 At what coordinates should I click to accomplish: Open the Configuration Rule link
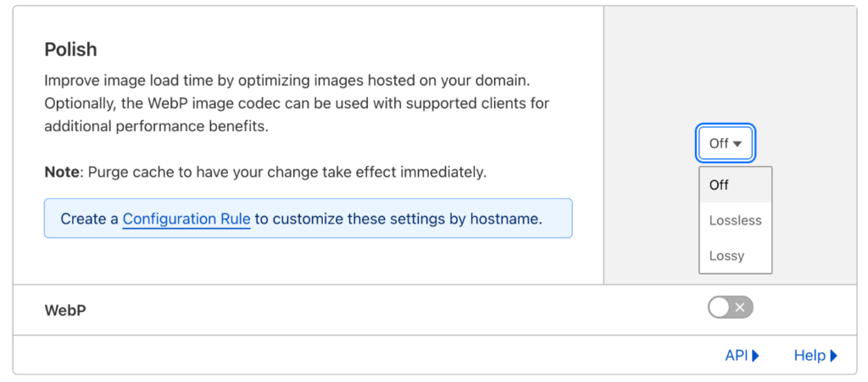tap(186, 219)
